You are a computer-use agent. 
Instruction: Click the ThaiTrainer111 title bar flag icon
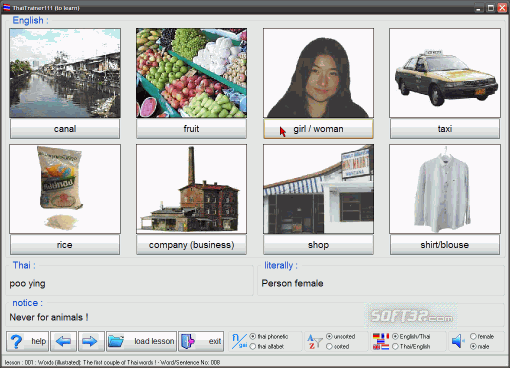pos(7,7)
